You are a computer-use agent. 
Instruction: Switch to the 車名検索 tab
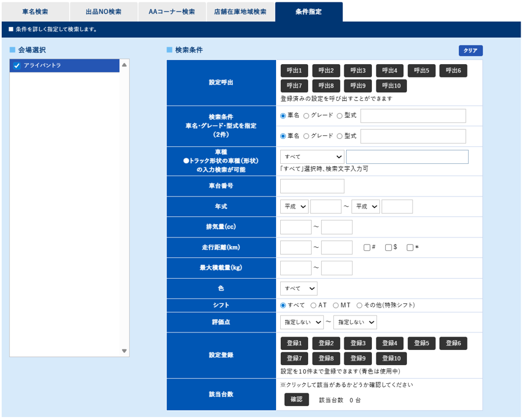(x=35, y=11)
